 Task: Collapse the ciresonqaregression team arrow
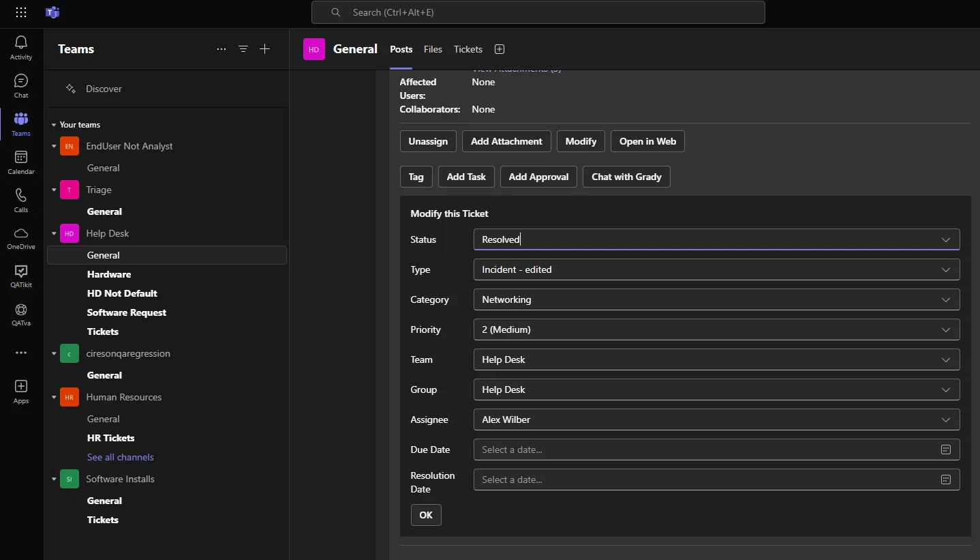click(x=54, y=353)
